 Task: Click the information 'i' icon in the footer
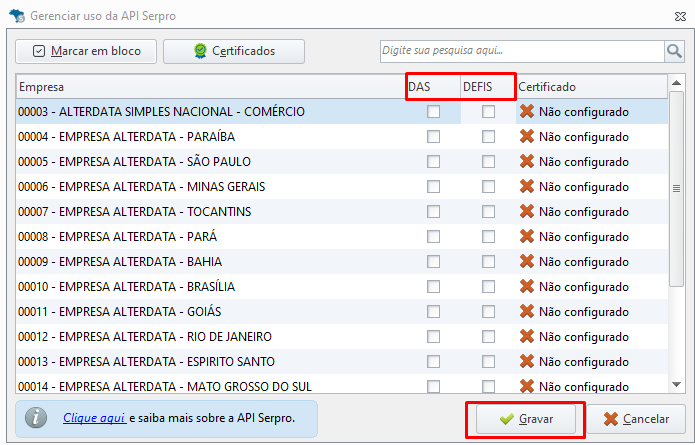pyautogui.click(x=36, y=418)
